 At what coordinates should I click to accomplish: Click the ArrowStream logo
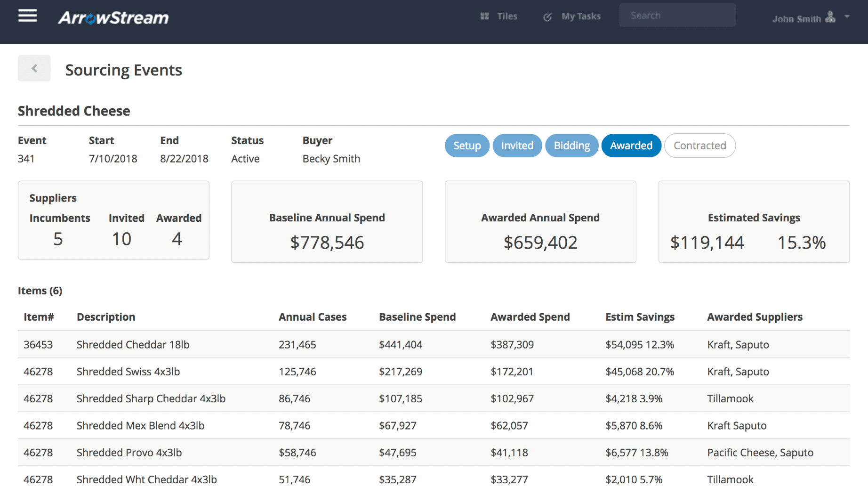click(113, 18)
